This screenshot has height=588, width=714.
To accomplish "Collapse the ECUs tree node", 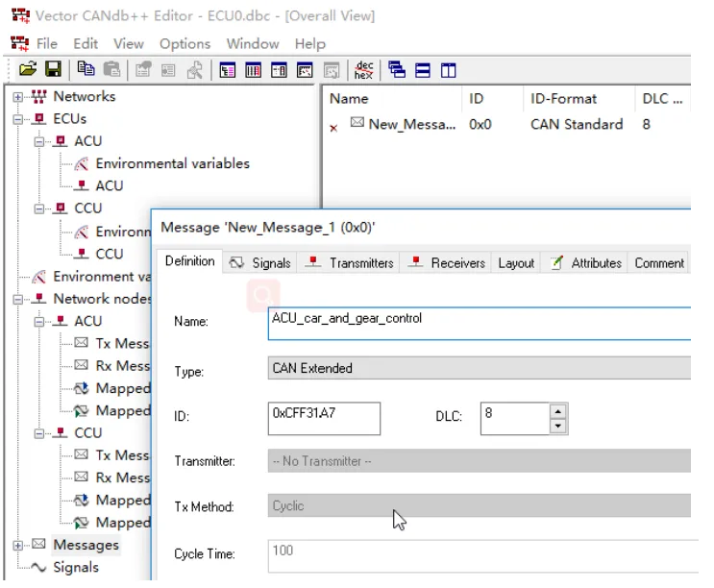I will (x=18, y=119).
